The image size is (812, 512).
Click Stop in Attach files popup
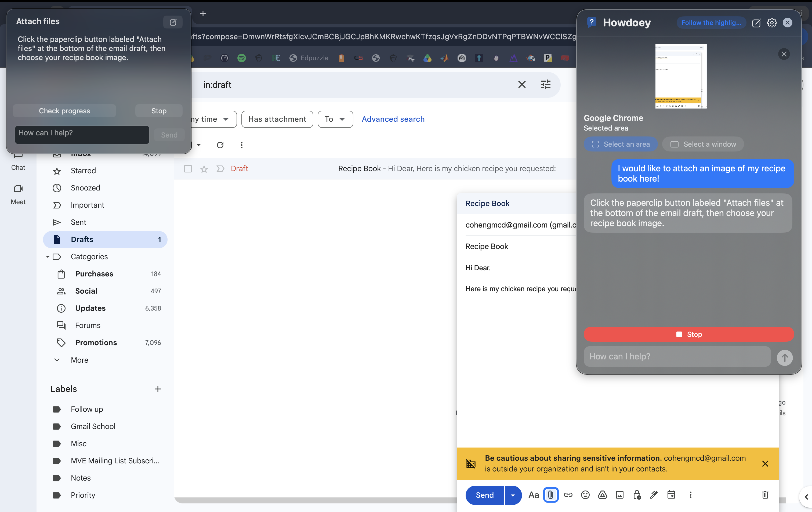(x=159, y=111)
